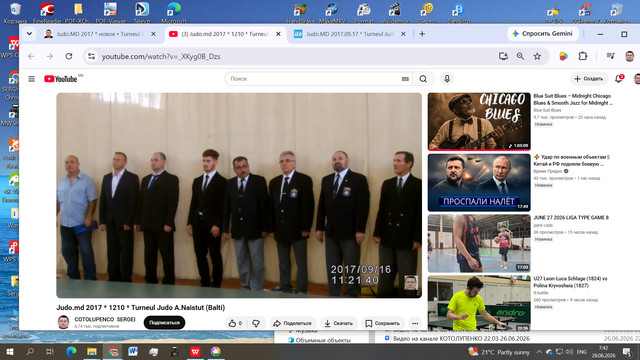Image resolution: width=640 pixels, height=360 pixels.
Task: Click the youtube.com URL in the address bar
Action: [161, 56]
